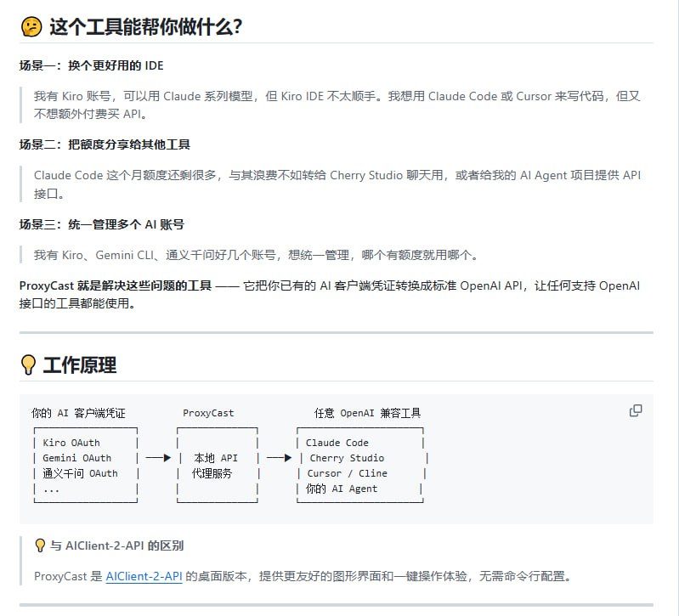Copy the workflow diagram code block
The width and height of the screenshot is (679, 616).
636,410
